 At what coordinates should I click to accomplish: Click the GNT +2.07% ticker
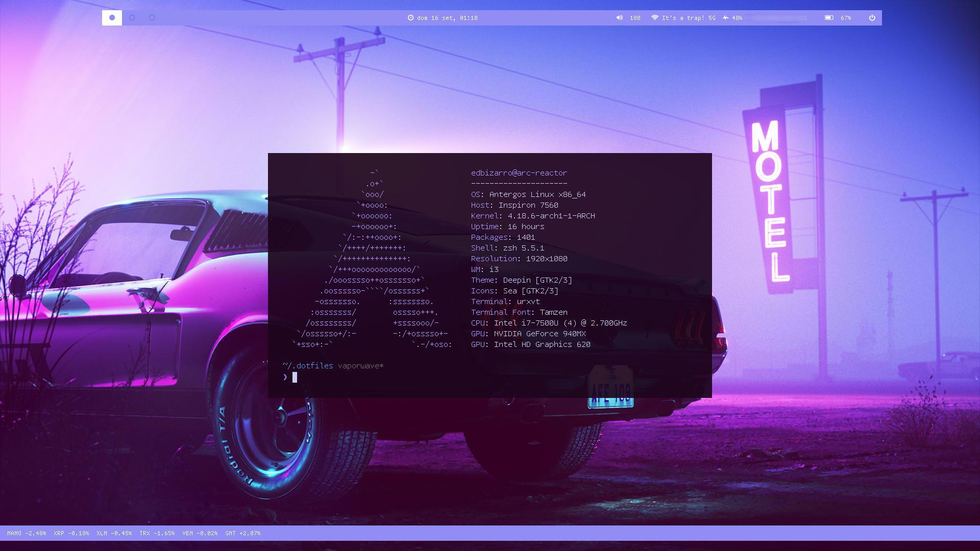[242, 533]
